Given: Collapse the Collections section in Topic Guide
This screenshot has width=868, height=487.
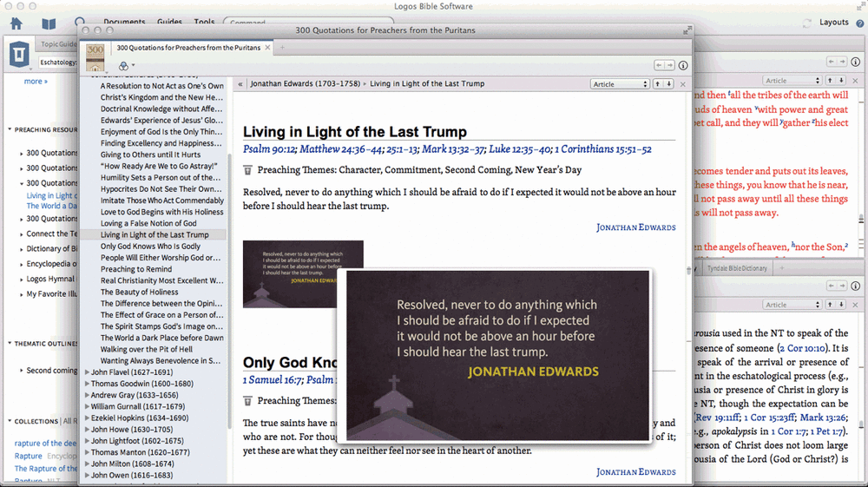Looking at the screenshot, I should [10, 421].
